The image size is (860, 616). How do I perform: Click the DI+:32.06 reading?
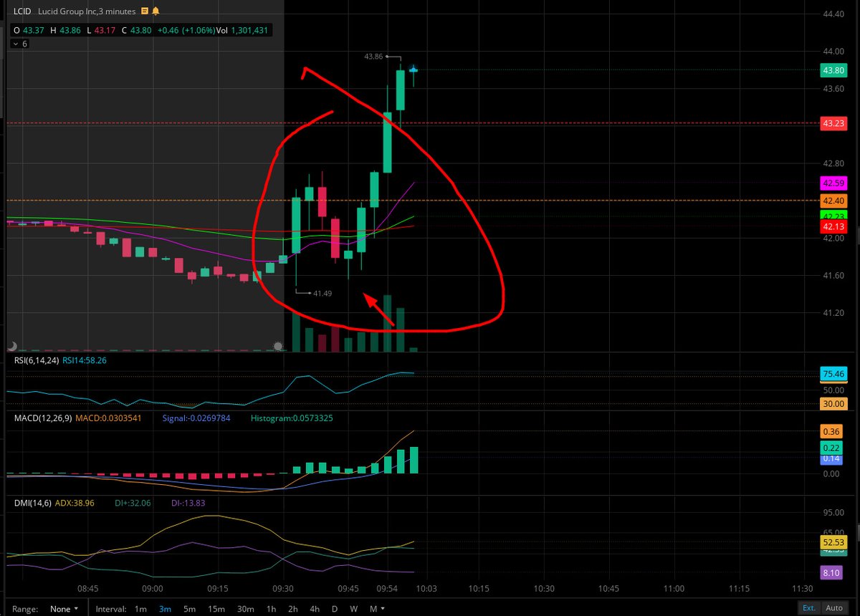pyautogui.click(x=133, y=503)
